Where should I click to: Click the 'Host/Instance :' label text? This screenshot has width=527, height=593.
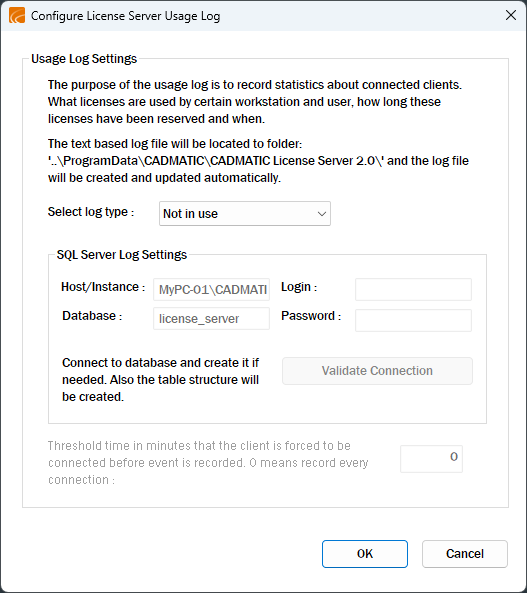click(103, 287)
